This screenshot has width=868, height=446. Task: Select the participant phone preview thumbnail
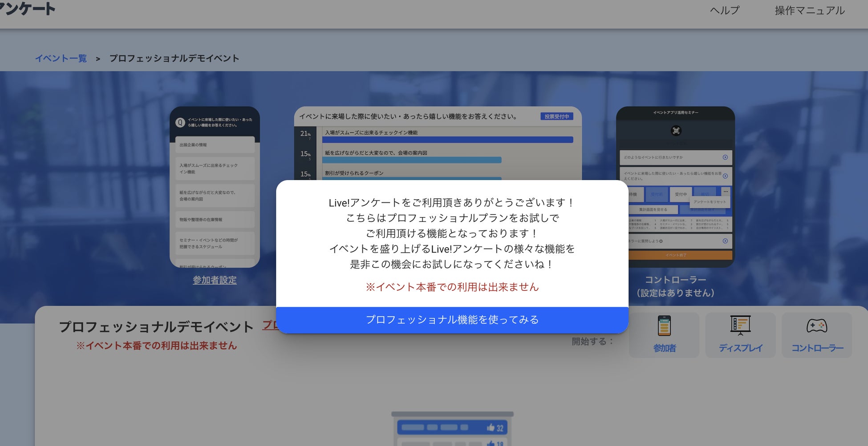(215, 187)
